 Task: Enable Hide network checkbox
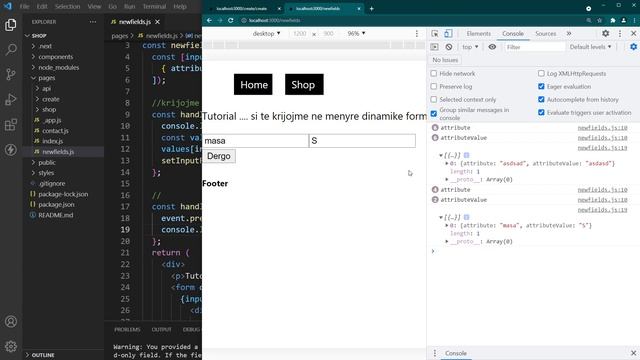pyautogui.click(x=433, y=73)
